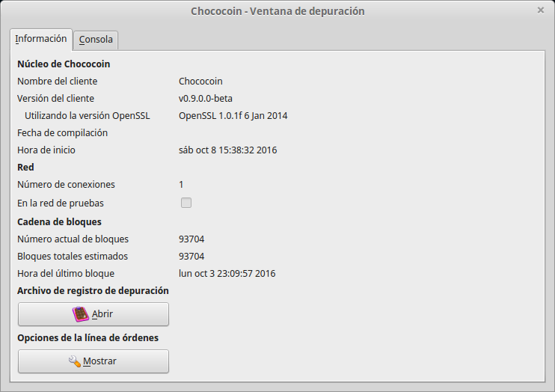Click the window title 'Chococoin - Ventana de depuración'
The width and height of the screenshot is (555, 392).
click(x=277, y=11)
